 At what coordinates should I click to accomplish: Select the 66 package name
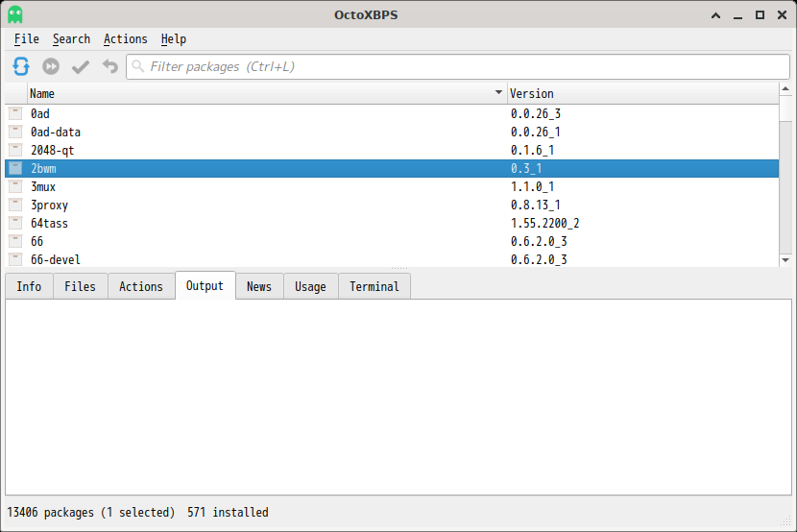[x=36, y=241]
